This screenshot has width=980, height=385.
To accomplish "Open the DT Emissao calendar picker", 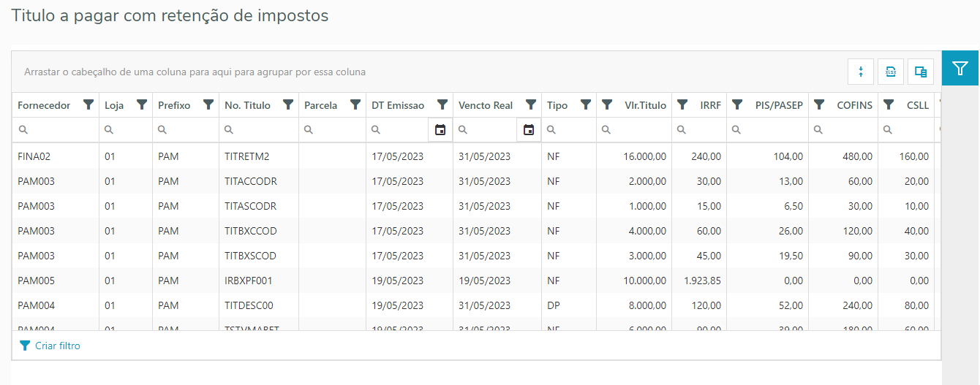I will [x=440, y=130].
